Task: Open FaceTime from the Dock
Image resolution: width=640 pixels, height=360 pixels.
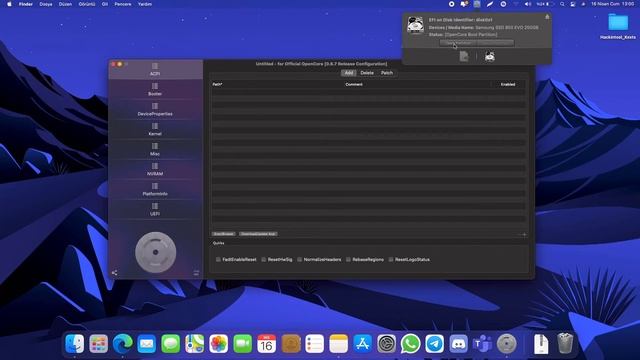Action: tap(242, 344)
